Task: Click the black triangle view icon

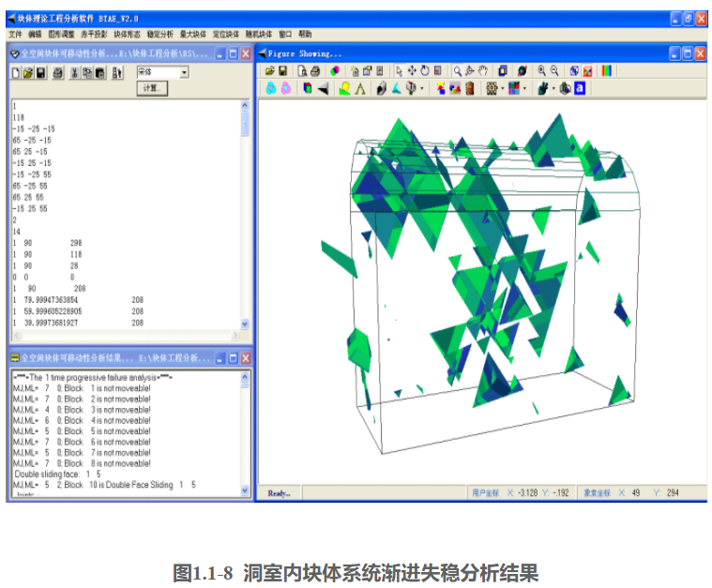Action: point(323,88)
